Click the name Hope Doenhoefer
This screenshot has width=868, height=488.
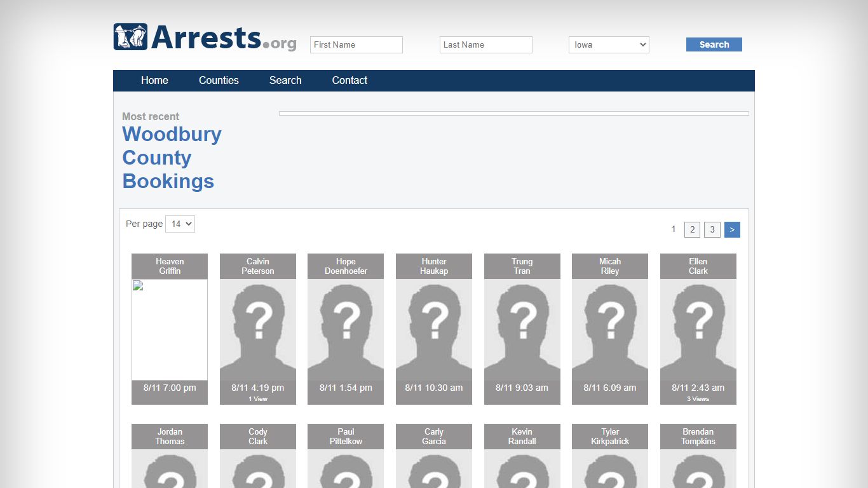[x=346, y=266]
